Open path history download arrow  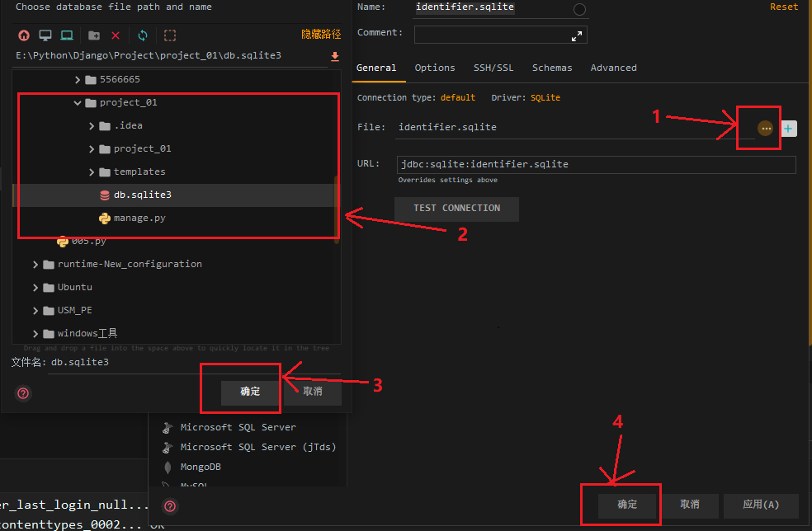point(335,56)
